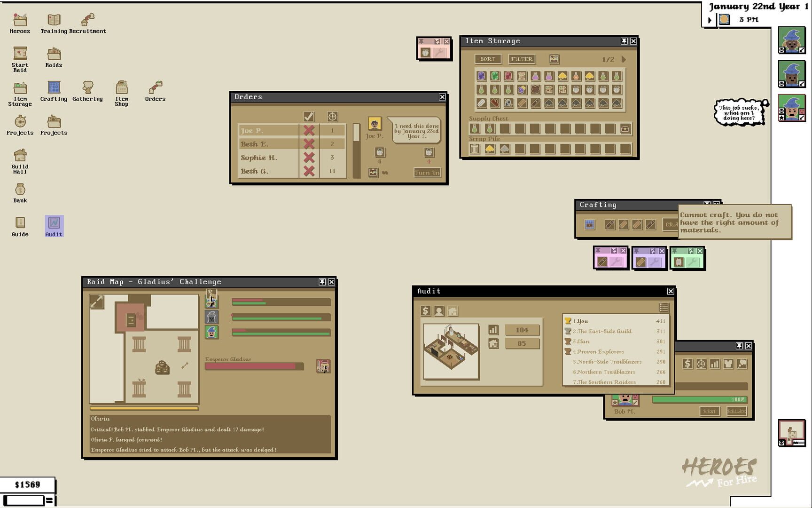812x508 pixels.
Task: Click the trash can icon in the Scrap Pile
Action: click(475, 149)
